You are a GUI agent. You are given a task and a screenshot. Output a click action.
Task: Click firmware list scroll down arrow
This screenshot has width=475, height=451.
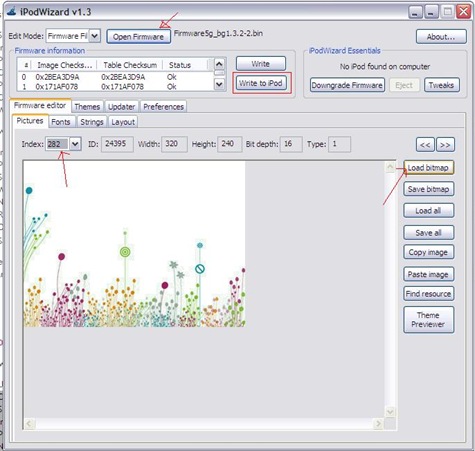(219, 84)
